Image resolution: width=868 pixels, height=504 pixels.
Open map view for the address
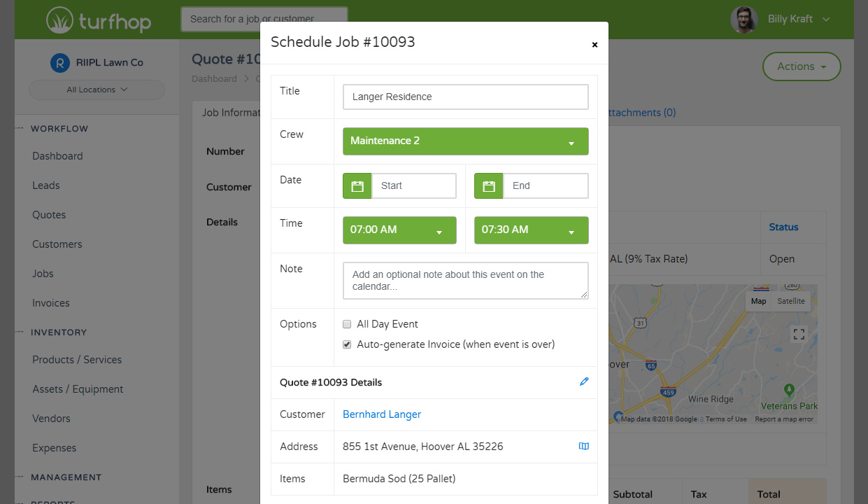click(584, 446)
